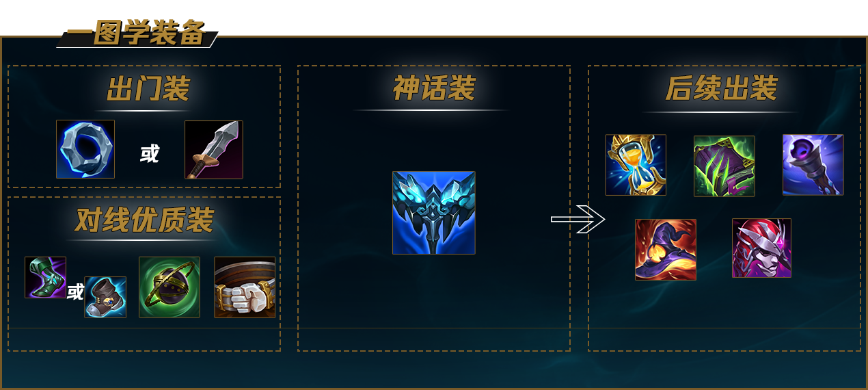Select the Mercury's Treads boots icon
868x390 pixels.
(105, 298)
